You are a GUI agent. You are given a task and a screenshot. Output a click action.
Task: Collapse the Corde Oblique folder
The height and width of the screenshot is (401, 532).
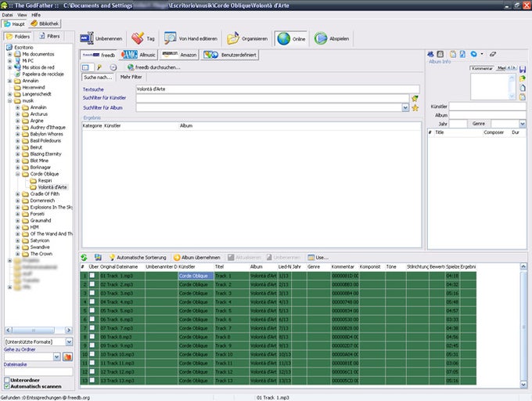point(18,174)
